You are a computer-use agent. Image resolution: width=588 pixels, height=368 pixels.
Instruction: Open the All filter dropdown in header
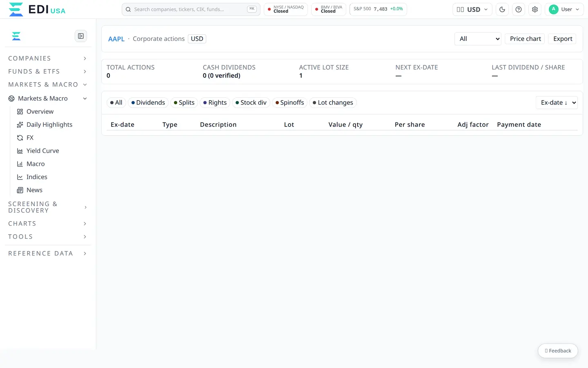pos(478,39)
